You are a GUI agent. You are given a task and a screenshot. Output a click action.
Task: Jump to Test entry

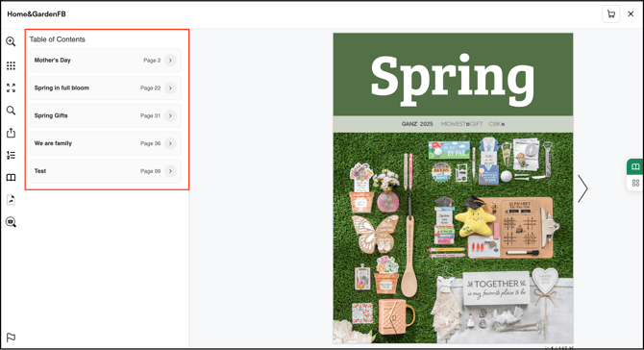(105, 171)
